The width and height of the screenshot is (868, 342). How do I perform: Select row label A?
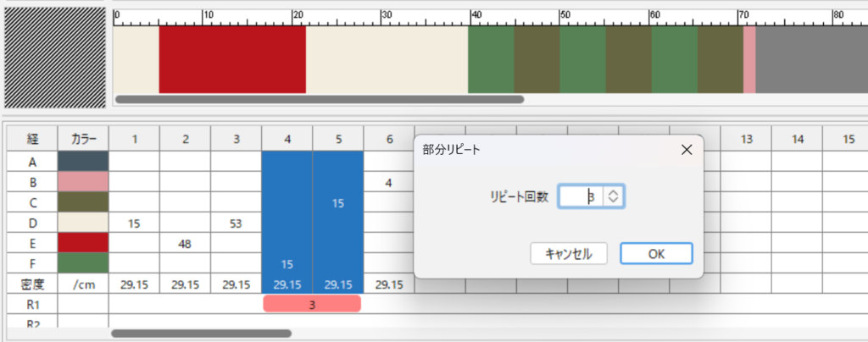32,162
